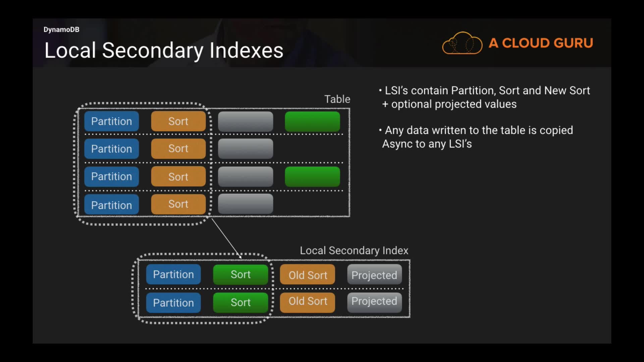Click the A CLOUD GURU brand text
The image size is (644, 362).
tap(541, 43)
